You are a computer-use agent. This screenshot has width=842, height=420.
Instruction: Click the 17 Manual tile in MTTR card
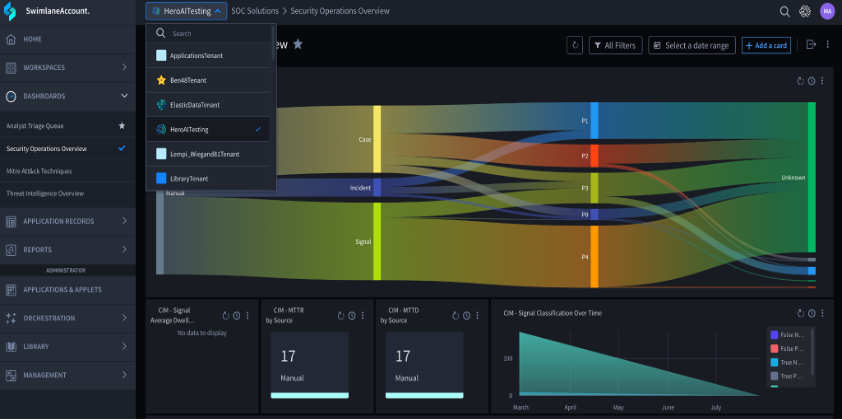(310, 365)
